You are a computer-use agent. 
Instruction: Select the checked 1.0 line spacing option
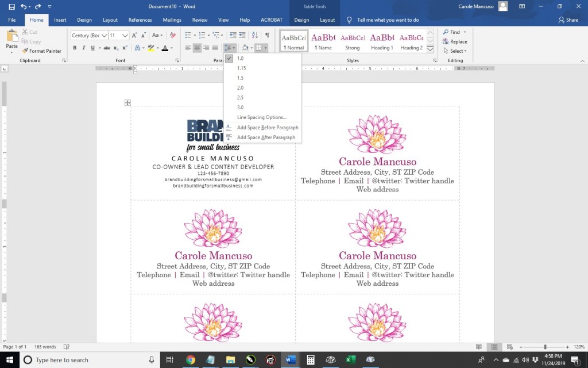tap(241, 58)
